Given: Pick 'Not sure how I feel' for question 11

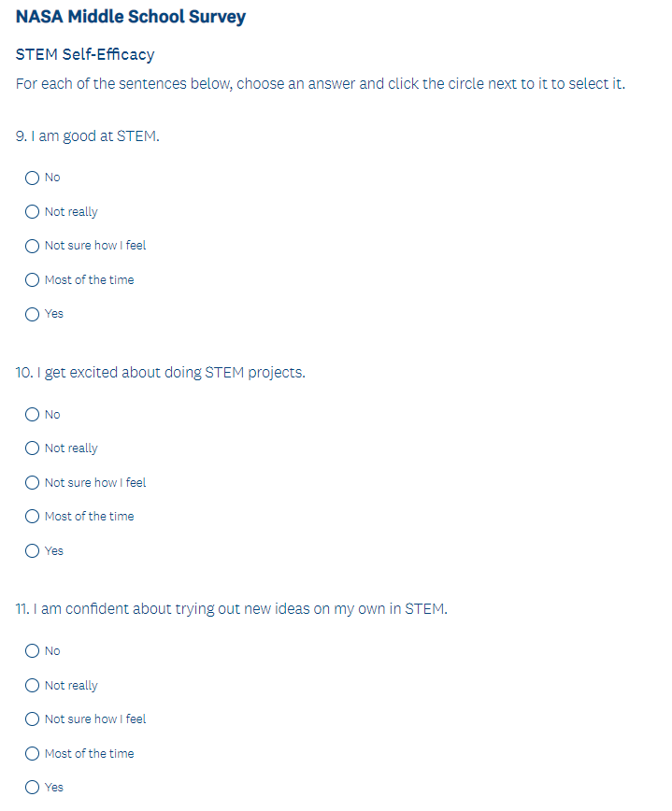Looking at the screenshot, I should point(33,719).
